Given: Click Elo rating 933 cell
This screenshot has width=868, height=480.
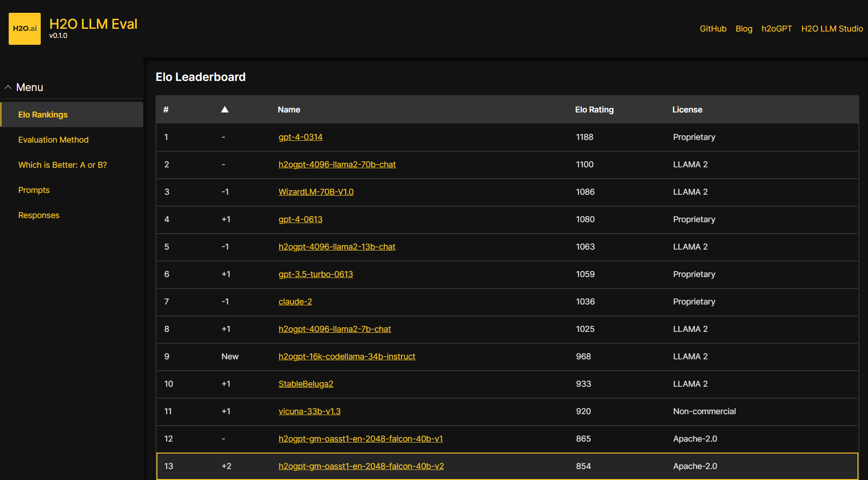Looking at the screenshot, I should coord(583,384).
